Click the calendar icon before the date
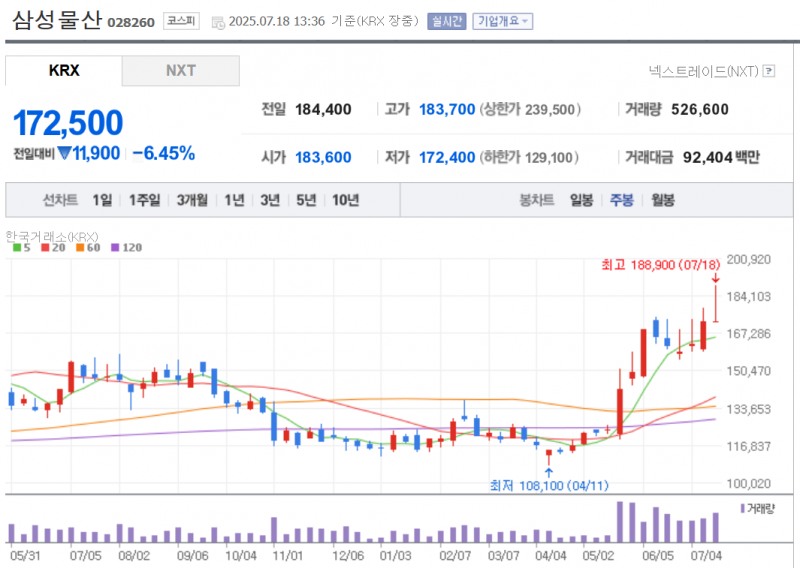 [x=217, y=21]
